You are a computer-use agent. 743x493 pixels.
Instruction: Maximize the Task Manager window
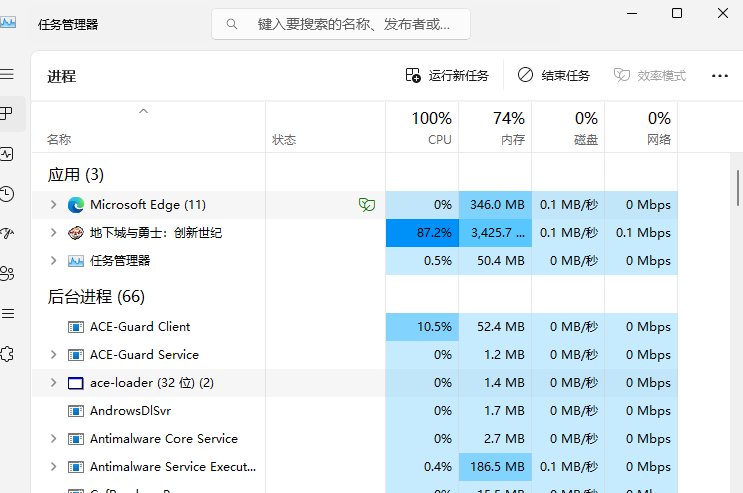click(677, 13)
